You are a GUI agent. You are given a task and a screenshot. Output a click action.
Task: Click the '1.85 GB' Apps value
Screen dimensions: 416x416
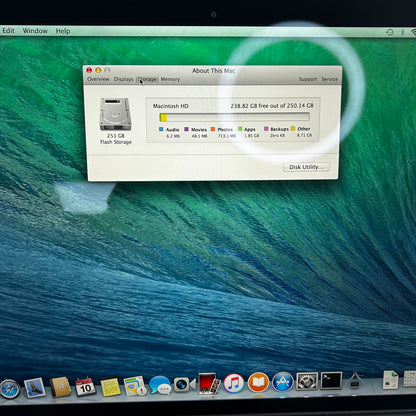click(252, 136)
